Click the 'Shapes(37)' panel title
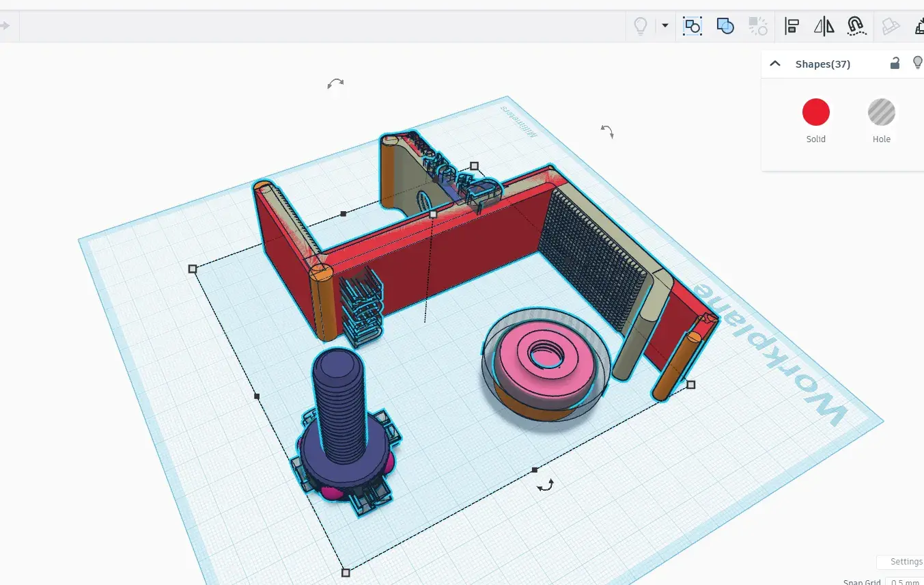The height and width of the screenshot is (585, 924). point(822,64)
